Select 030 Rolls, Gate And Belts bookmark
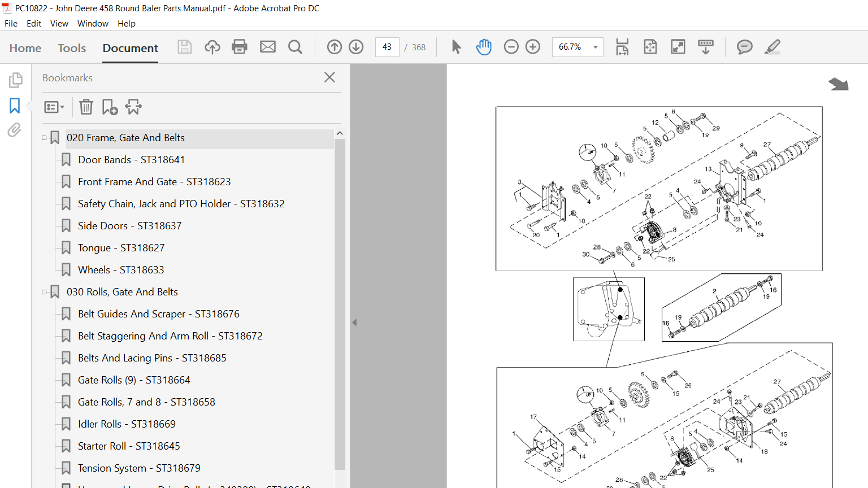 tap(122, 292)
